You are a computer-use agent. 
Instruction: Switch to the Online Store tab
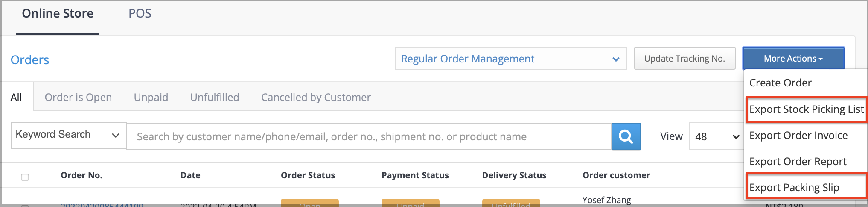58,14
